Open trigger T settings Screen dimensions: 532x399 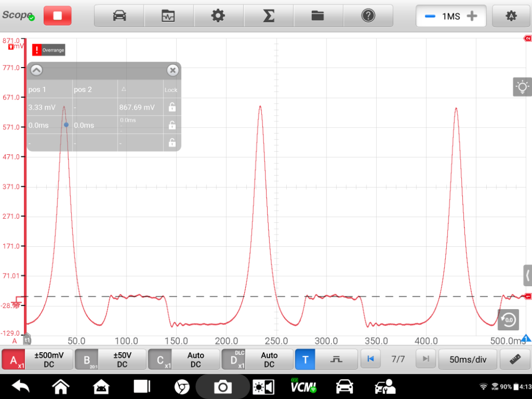pyautogui.click(x=305, y=360)
